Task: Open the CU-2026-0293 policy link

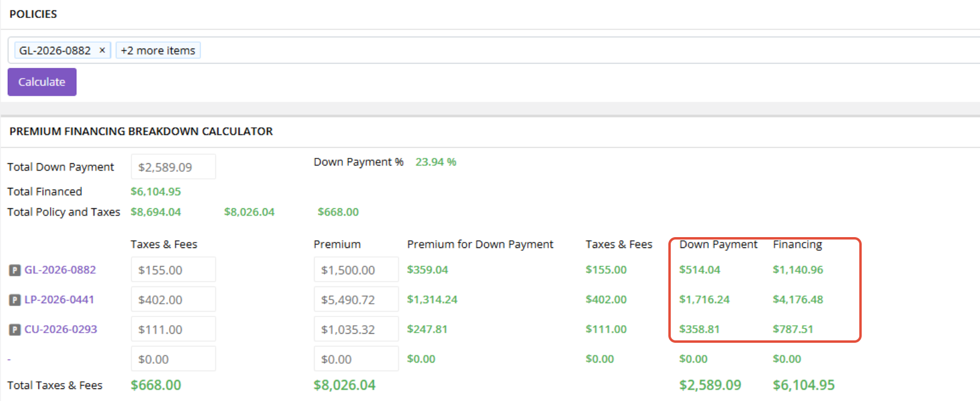Action: 61,330
